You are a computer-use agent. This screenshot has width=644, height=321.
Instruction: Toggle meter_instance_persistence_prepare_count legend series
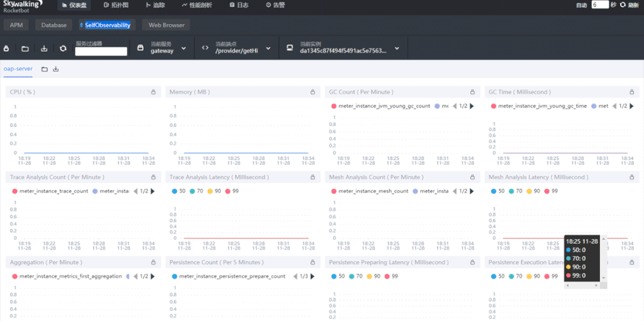pyautogui.click(x=229, y=277)
